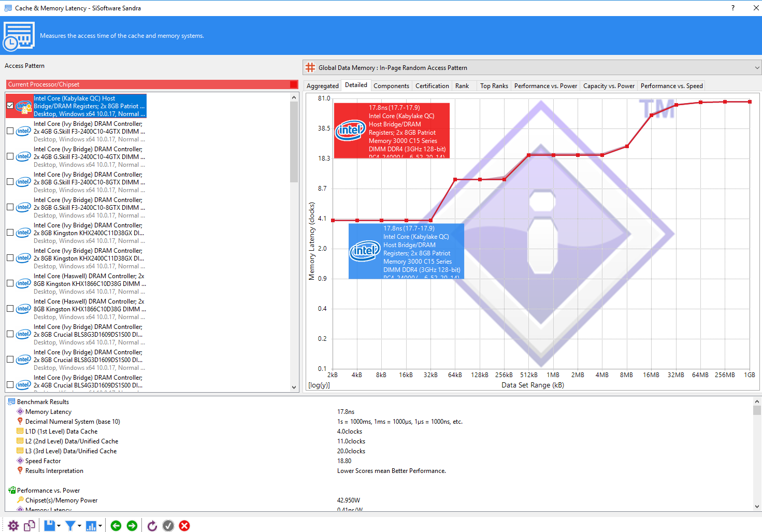
Task: Click the results panel scroll down arrow
Action: tap(757, 507)
